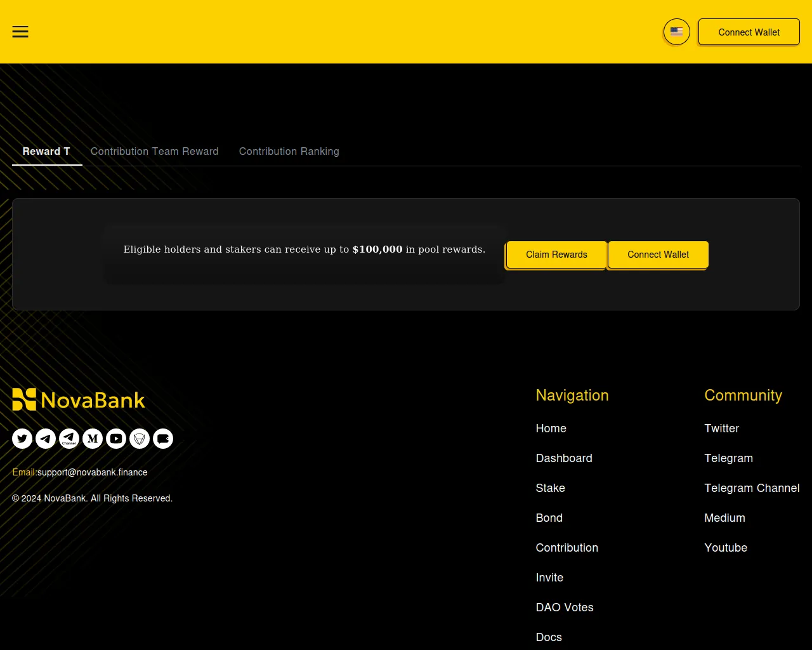Open Bond from footer navigation

point(549,518)
